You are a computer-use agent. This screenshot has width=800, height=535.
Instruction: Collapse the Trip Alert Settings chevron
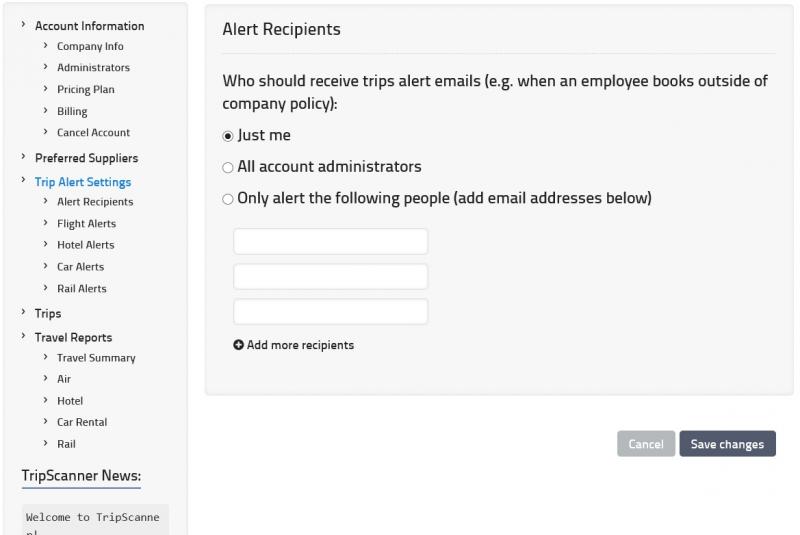click(x=23, y=180)
